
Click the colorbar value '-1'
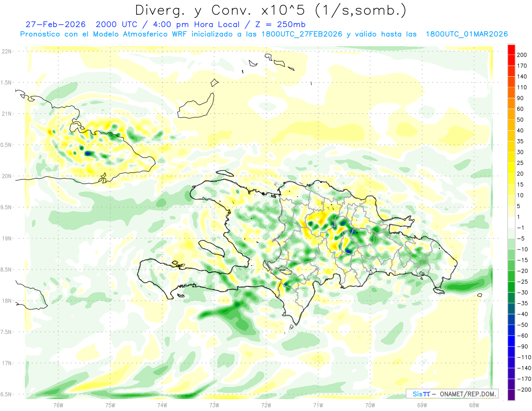coord(521,227)
